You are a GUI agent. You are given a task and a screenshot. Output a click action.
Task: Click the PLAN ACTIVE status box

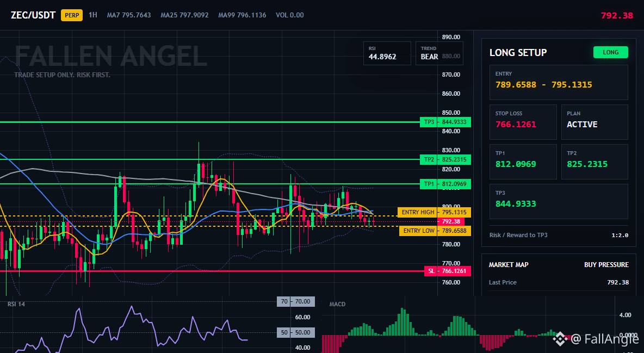(x=595, y=122)
